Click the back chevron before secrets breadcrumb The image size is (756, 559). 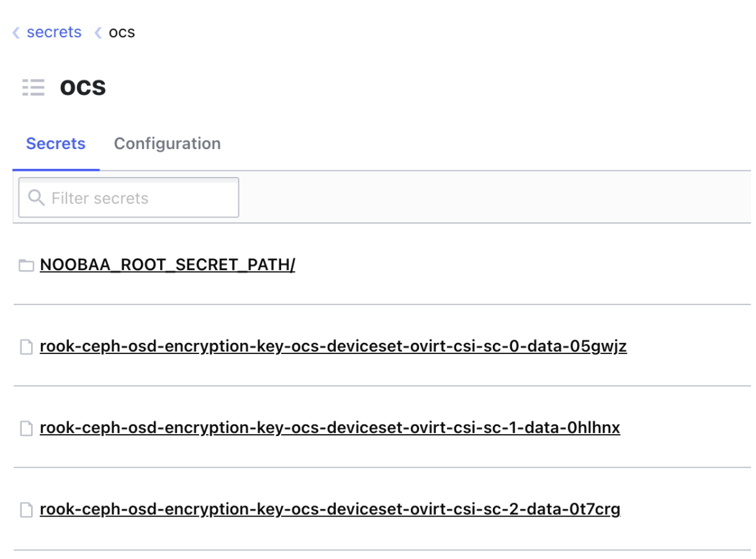tap(16, 32)
